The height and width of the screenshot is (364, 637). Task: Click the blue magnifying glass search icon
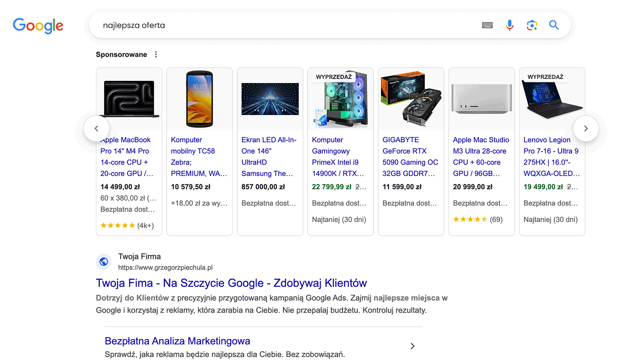click(554, 25)
